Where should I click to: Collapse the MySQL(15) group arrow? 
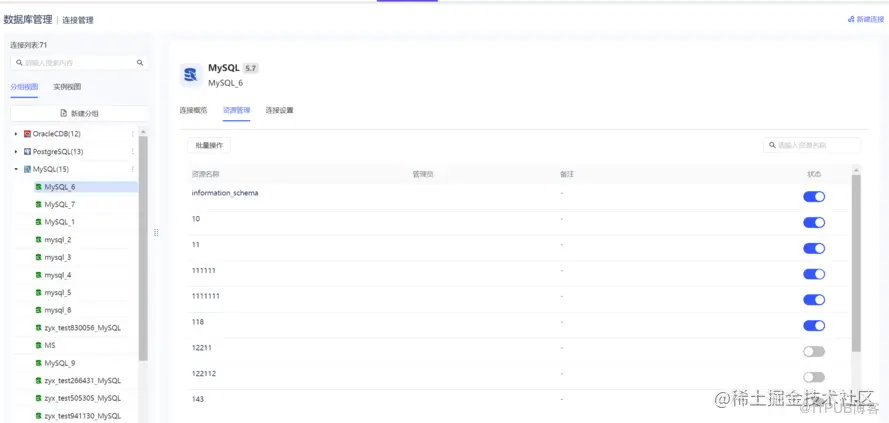click(x=16, y=169)
